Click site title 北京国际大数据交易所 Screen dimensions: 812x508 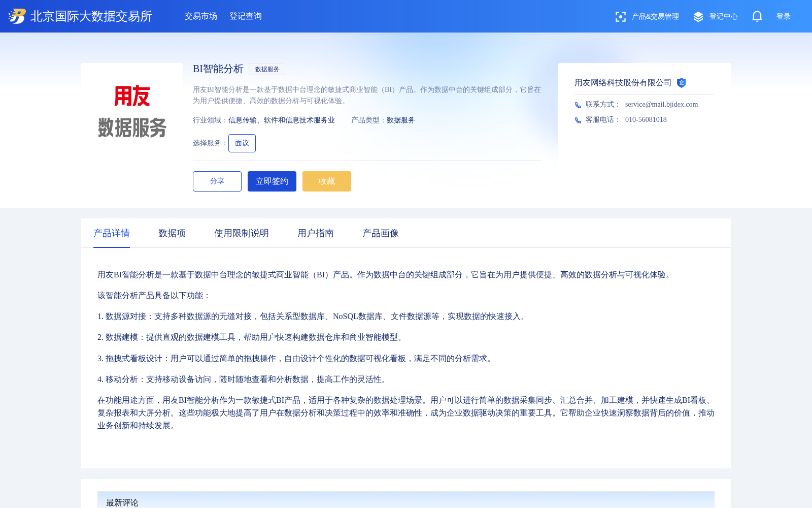point(91,16)
